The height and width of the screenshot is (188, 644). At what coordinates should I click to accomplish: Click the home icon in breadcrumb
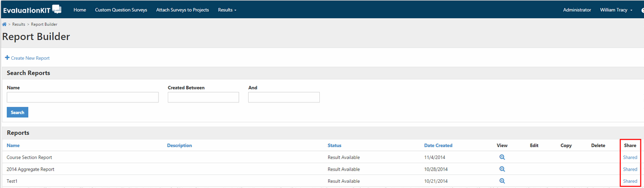pos(4,24)
